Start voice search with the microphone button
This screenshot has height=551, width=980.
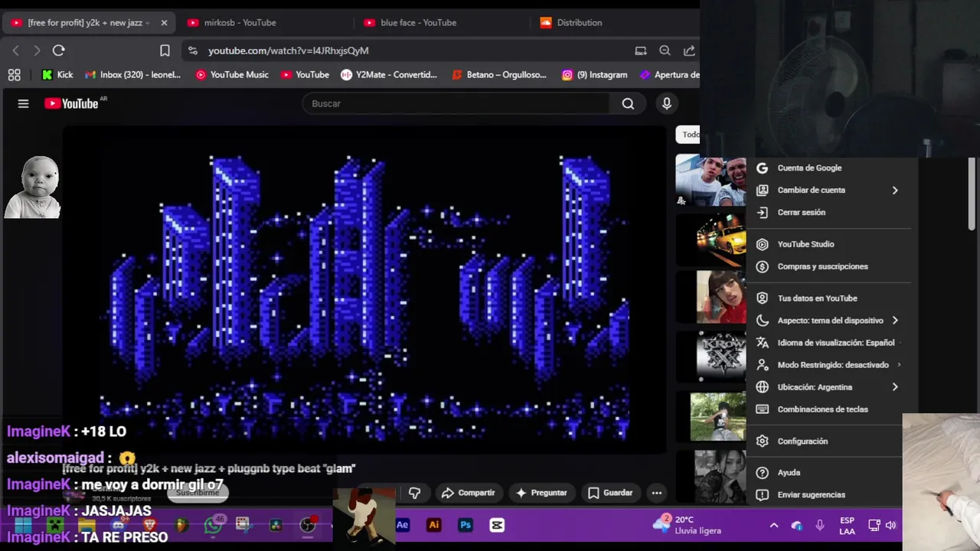point(666,103)
